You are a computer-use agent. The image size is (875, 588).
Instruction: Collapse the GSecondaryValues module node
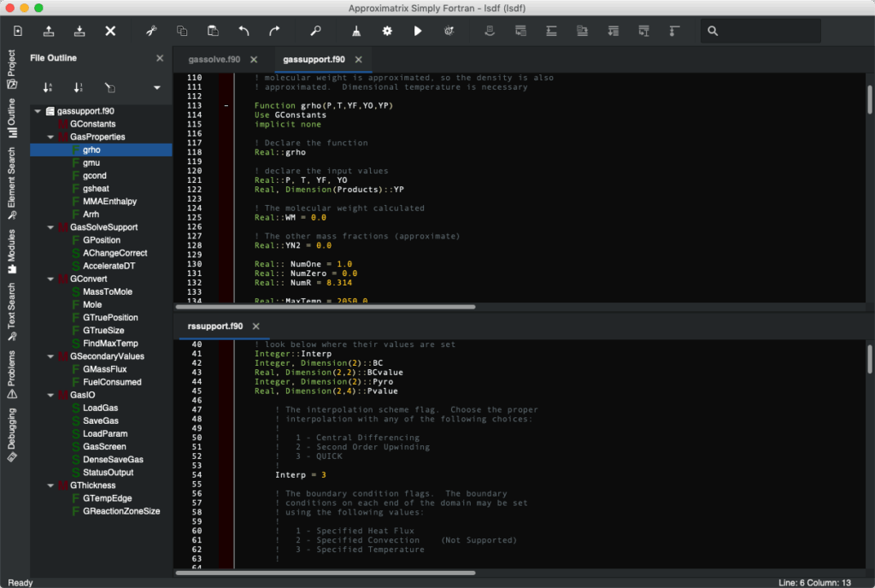pos(50,356)
